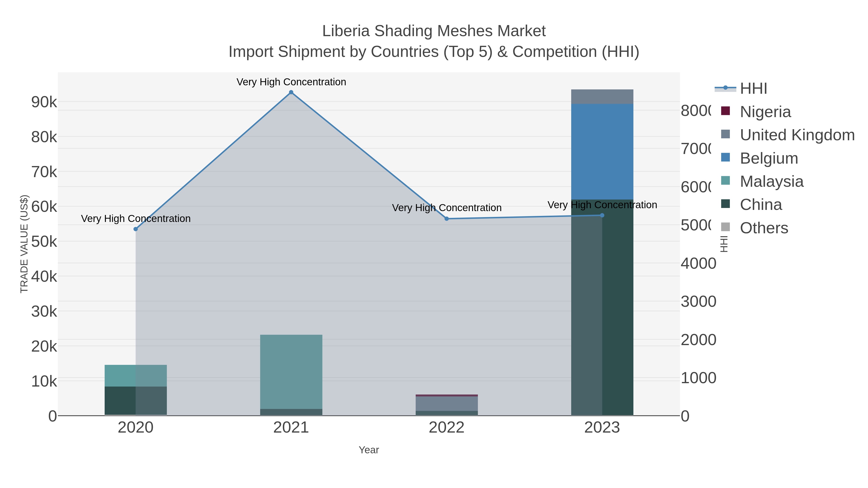Viewport: 868px width, 488px height.
Task: Click the United Kingdom bar segment in 2023
Action: 602,97
